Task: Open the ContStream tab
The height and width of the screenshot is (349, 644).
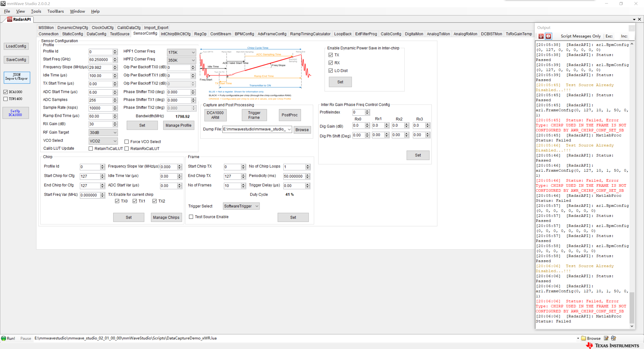Action: click(220, 34)
